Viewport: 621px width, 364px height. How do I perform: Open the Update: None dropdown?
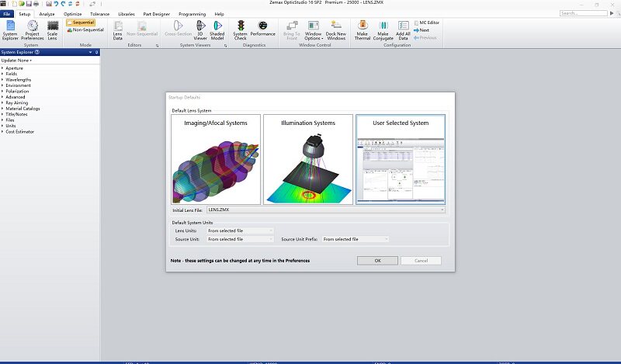[16, 61]
